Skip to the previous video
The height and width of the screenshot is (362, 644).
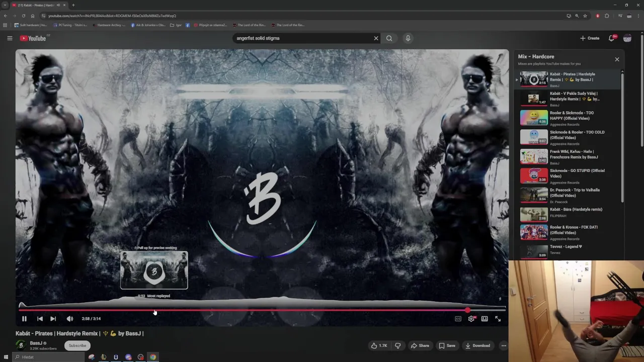[x=40, y=319]
